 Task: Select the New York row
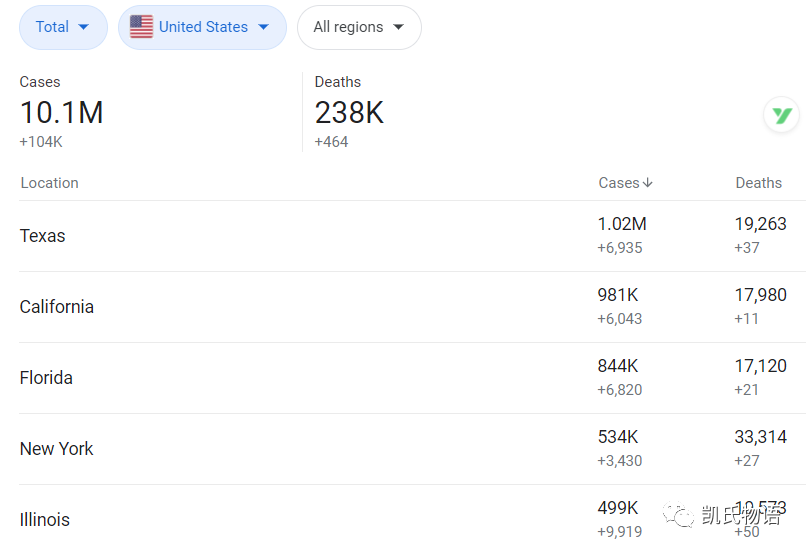pyautogui.click(x=412, y=449)
